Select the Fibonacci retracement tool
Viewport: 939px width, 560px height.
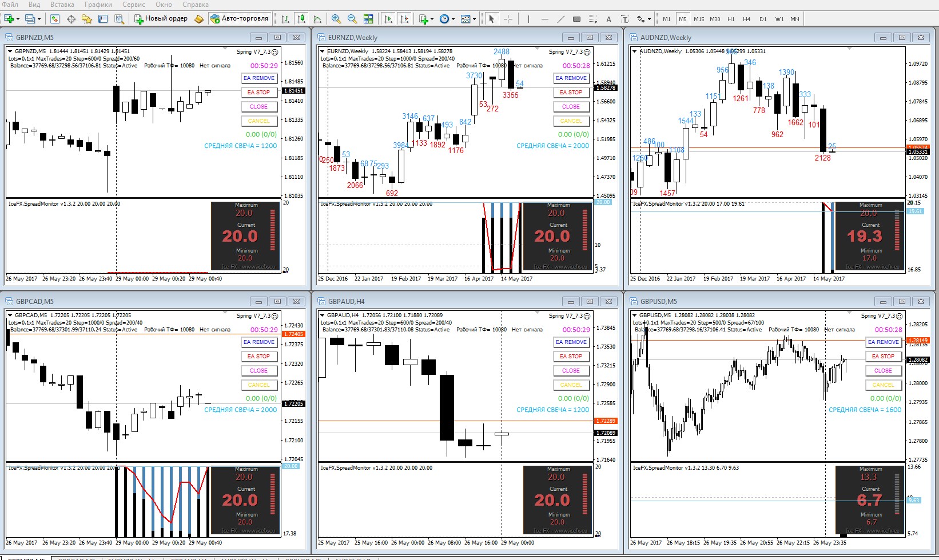[592, 19]
